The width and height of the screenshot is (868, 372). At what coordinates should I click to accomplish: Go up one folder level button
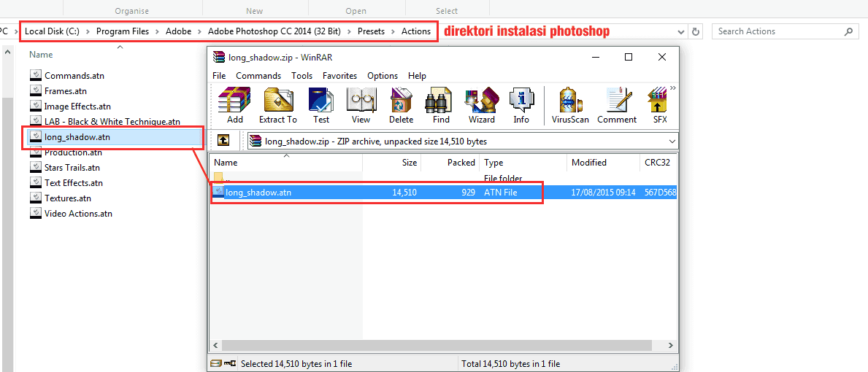[x=223, y=140]
